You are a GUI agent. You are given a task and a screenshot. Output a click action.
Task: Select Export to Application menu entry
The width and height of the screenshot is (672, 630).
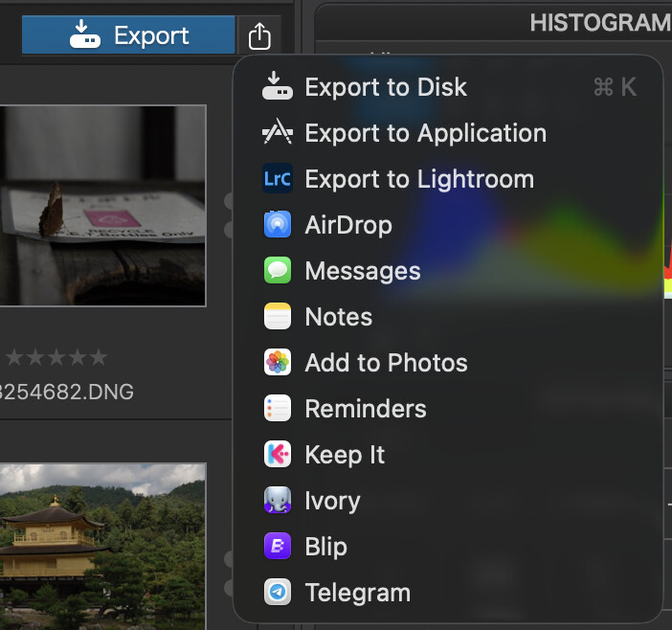coord(425,133)
